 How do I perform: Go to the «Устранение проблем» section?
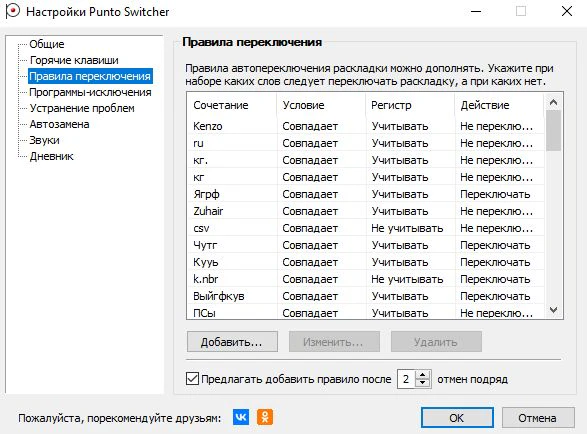[82, 108]
